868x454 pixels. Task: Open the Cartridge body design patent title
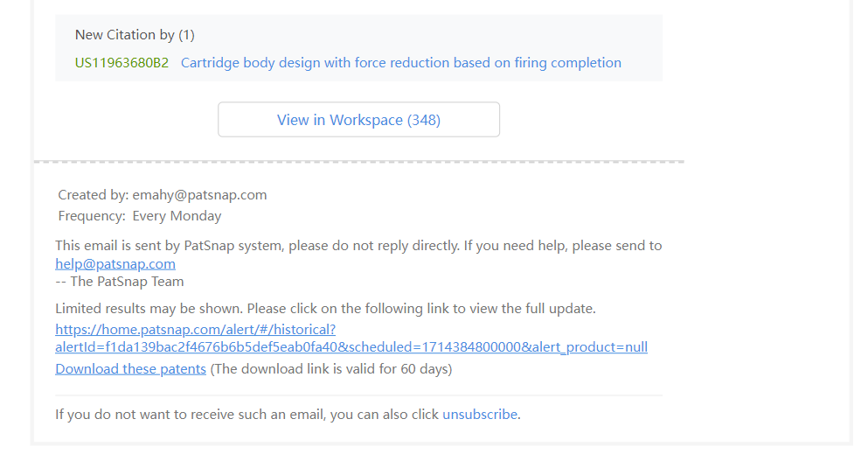(x=400, y=63)
